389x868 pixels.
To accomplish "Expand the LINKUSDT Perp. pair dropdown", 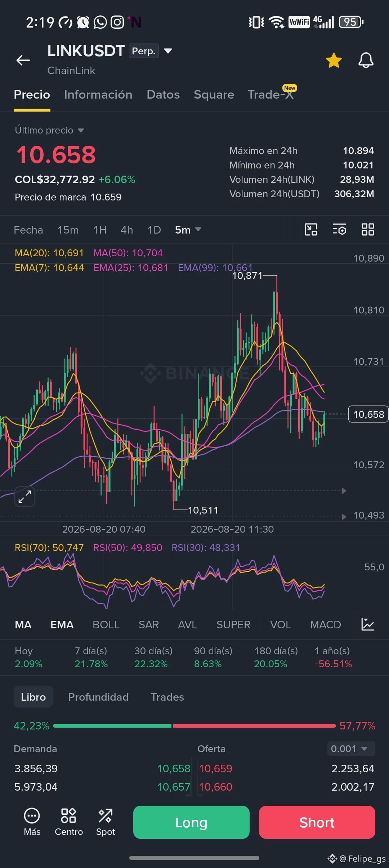I will click(x=168, y=51).
